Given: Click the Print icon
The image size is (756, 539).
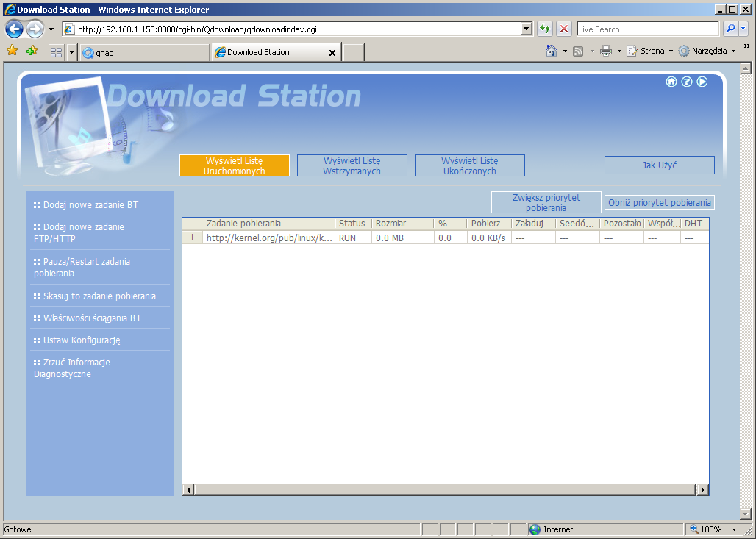Looking at the screenshot, I should 606,51.
